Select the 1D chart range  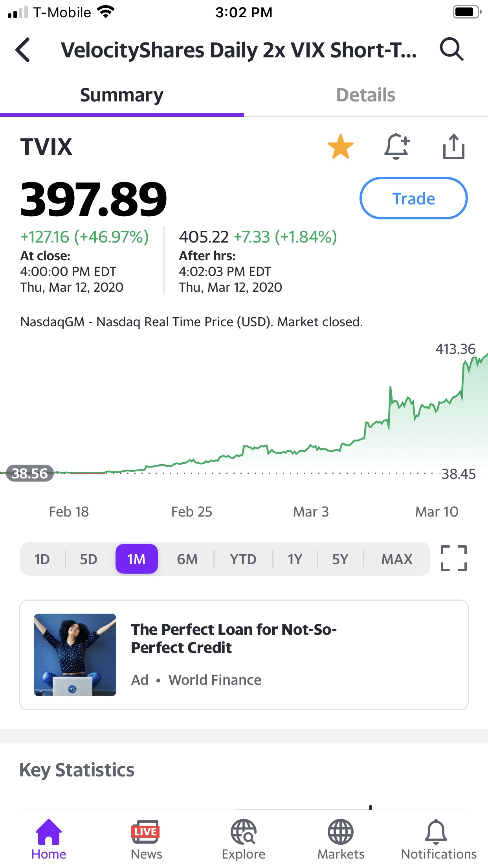[x=42, y=559]
